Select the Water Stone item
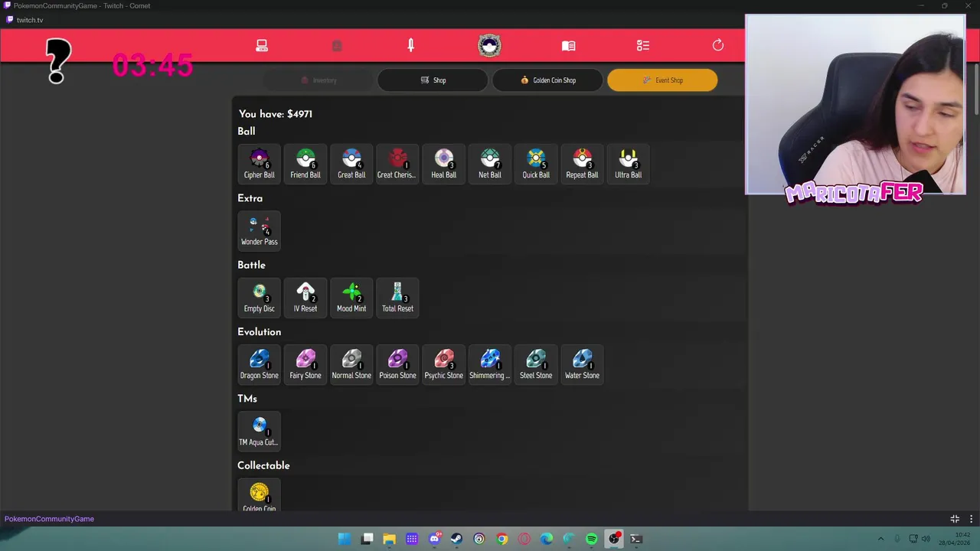980x551 pixels. click(582, 364)
